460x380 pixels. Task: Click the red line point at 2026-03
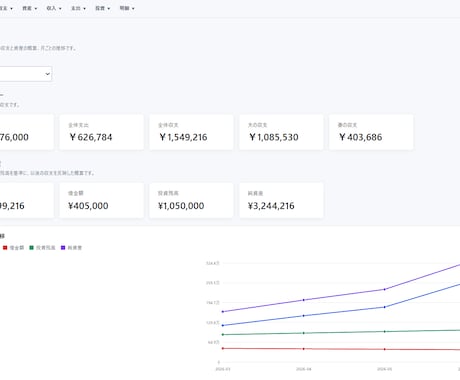click(223, 348)
